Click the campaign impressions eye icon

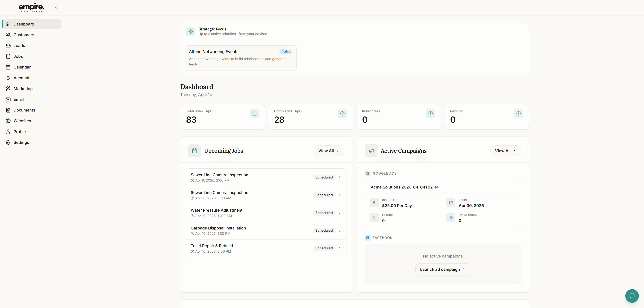[x=451, y=217]
